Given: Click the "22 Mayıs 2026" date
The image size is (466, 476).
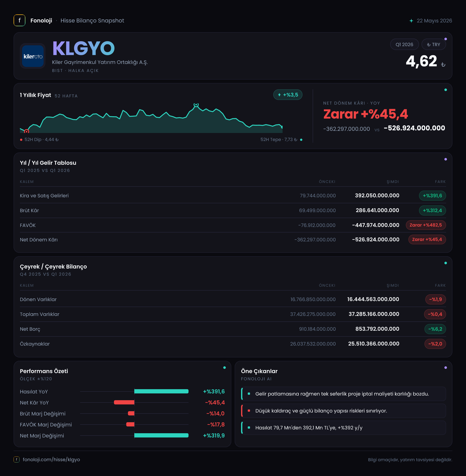Looking at the screenshot, I should (x=434, y=21).
